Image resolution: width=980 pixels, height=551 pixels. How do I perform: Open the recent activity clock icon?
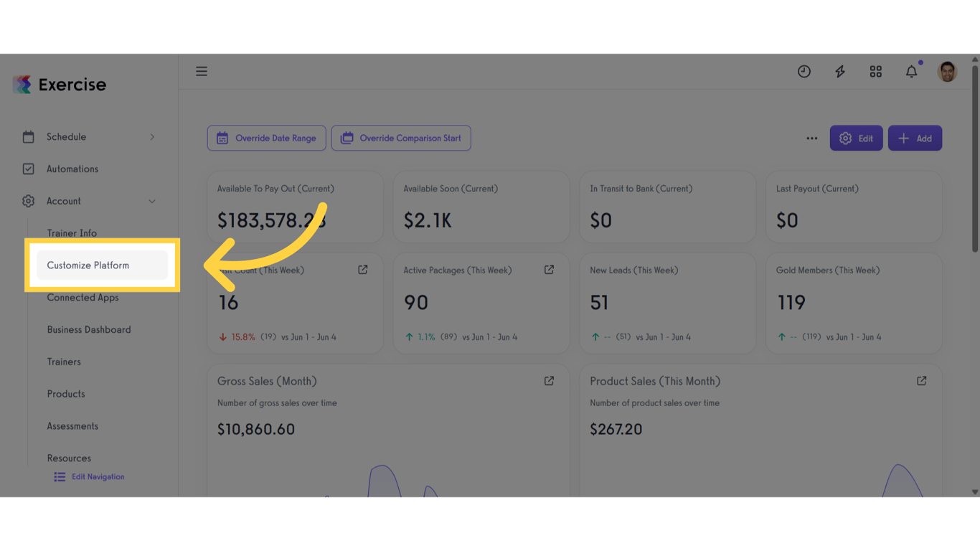(x=804, y=71)
